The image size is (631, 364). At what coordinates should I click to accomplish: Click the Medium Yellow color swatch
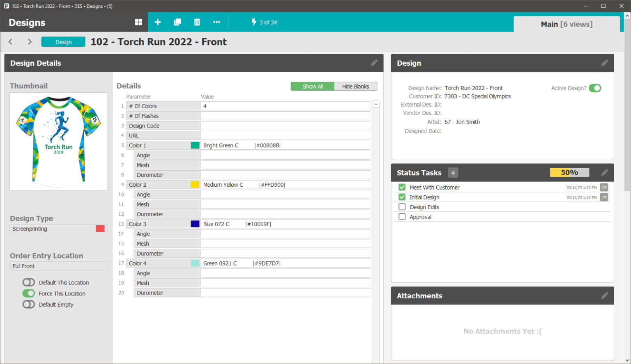195,184
